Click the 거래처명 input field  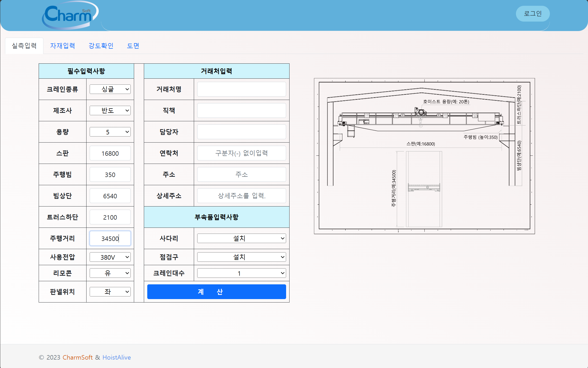(x=241, y=89)
